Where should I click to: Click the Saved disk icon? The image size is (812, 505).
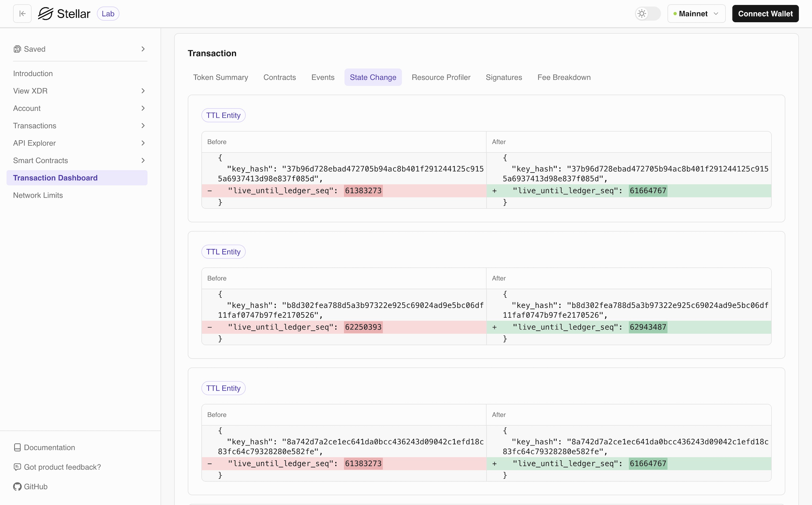tap(17, 49)
